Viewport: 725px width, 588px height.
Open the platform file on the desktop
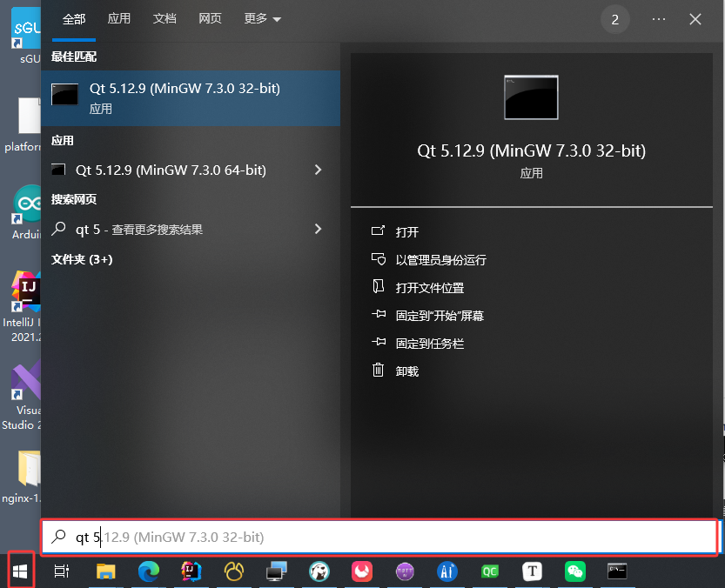pos(23,124)
